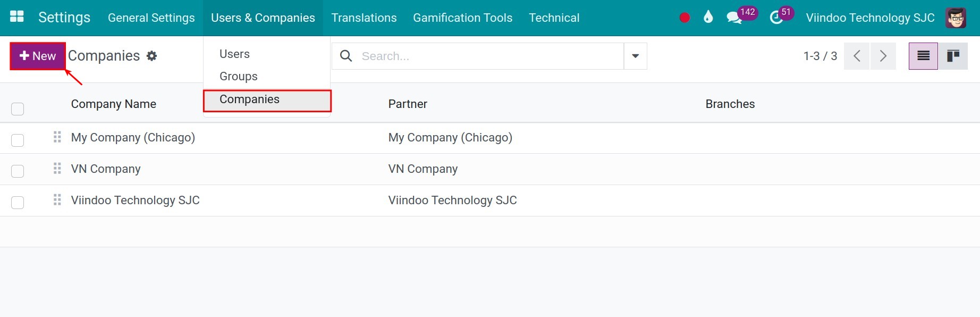Expand the search filter options dropdown
Screen dimensions: 980x317
635,56
